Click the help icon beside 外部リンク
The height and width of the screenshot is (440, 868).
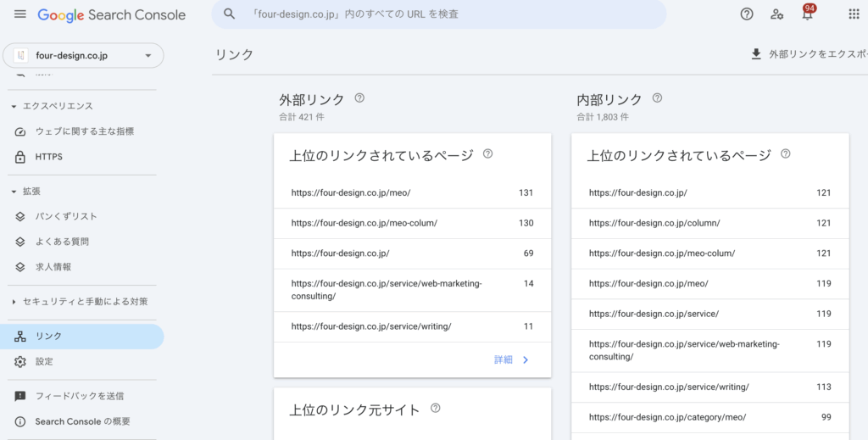[359, 98]
